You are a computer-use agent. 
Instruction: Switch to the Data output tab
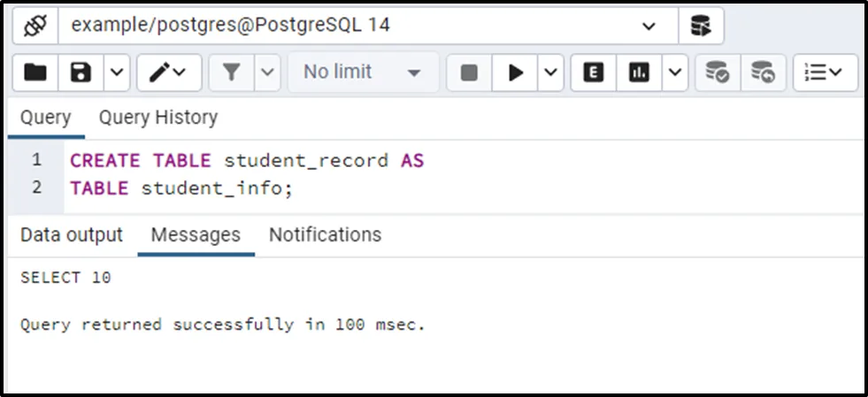(71, 235)
